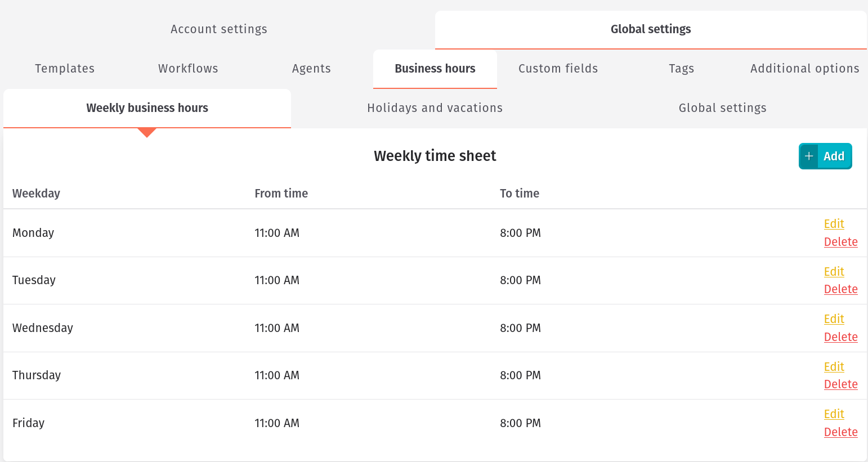
Task: Click Monday's 8:00 PM to time
Action: click(520, 233)
